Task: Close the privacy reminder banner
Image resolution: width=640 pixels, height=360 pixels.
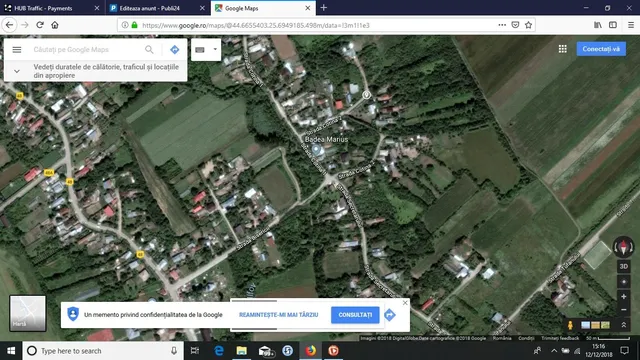Action: click(405, 303)
